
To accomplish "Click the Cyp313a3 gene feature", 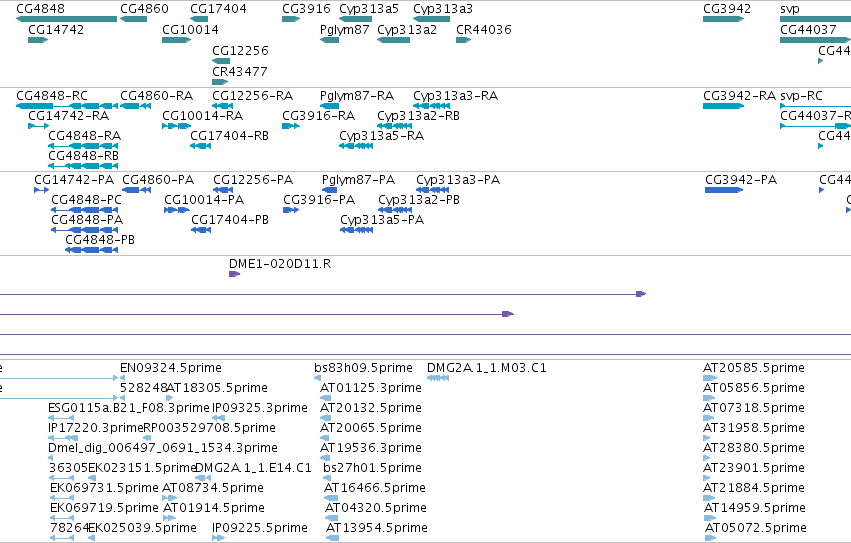I will [x=431, y=19].
